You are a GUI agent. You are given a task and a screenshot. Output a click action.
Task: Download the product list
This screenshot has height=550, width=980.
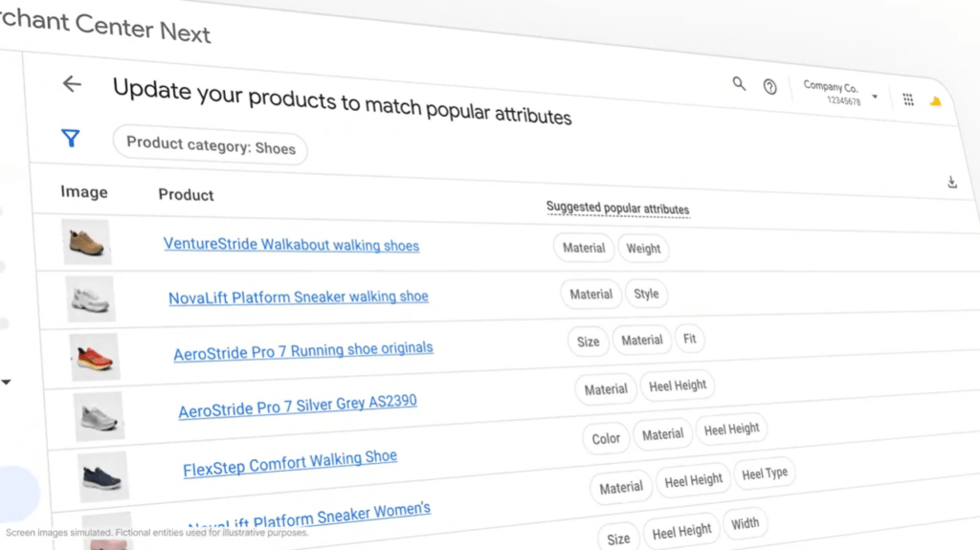click(952, 182)
